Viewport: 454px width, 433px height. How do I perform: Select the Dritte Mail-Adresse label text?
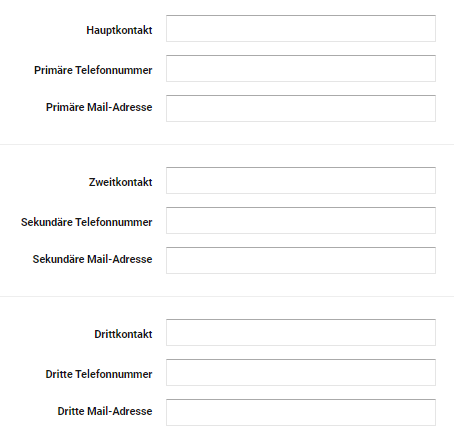[105, 411]
